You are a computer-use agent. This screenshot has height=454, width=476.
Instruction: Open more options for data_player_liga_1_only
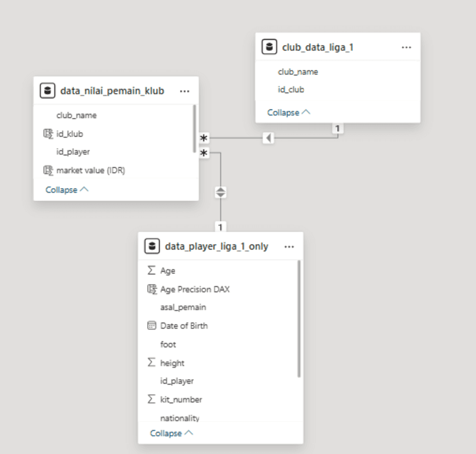click(x=289, y=246)
